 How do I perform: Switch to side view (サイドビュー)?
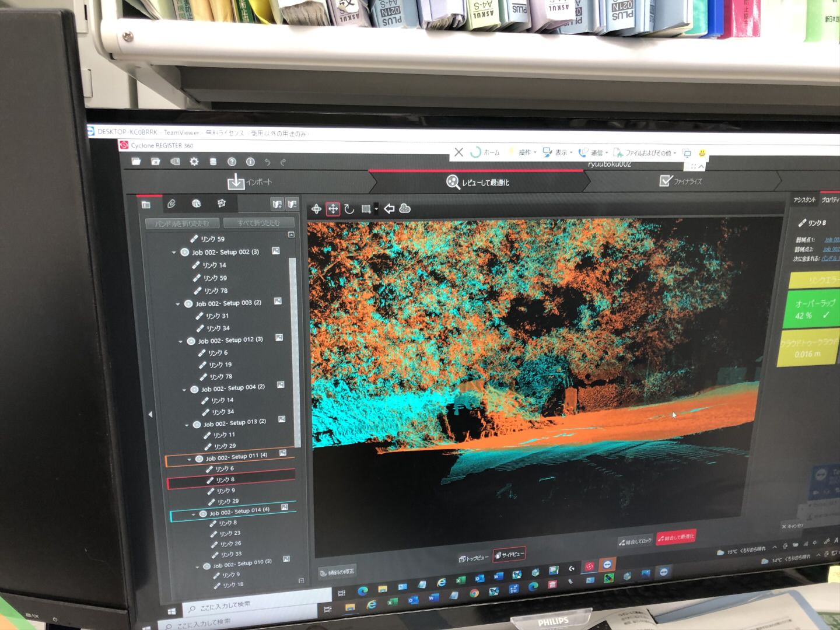pyautogui.click(x=509, y=555)
